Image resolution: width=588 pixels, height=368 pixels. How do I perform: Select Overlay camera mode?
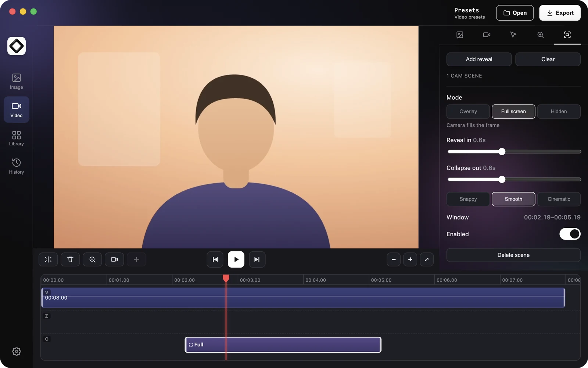468,112
